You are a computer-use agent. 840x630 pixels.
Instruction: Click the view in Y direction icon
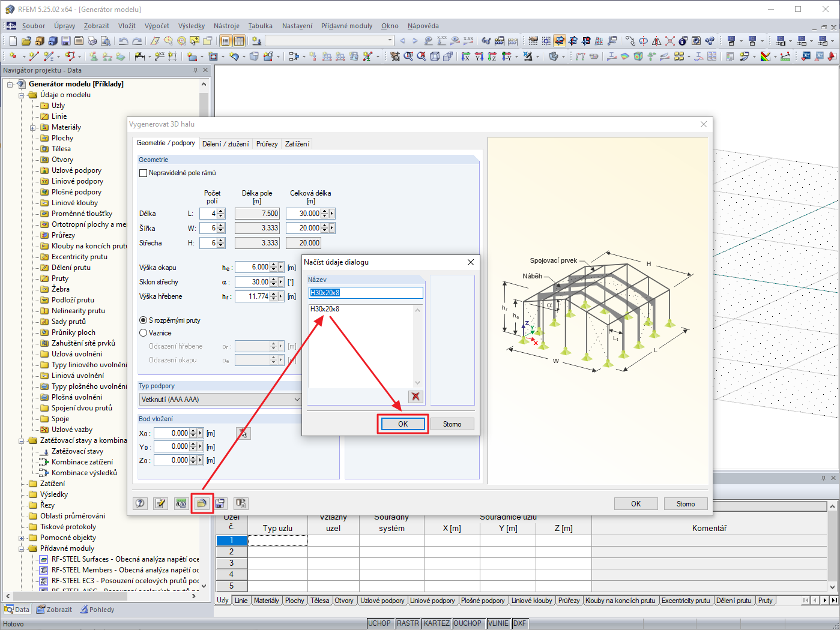coord(479,56)
